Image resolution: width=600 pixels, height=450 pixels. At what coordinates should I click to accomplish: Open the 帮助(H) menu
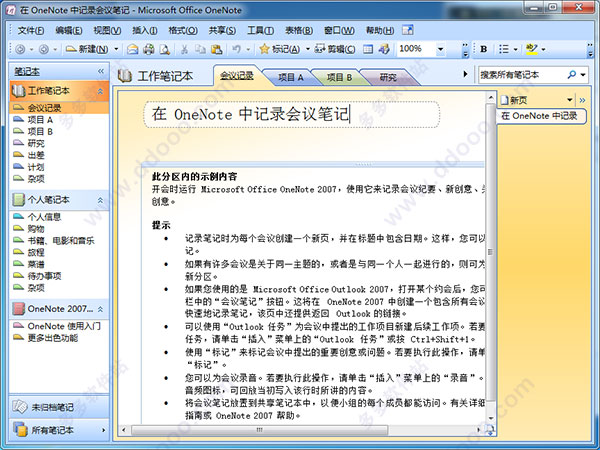click(380, 31)
